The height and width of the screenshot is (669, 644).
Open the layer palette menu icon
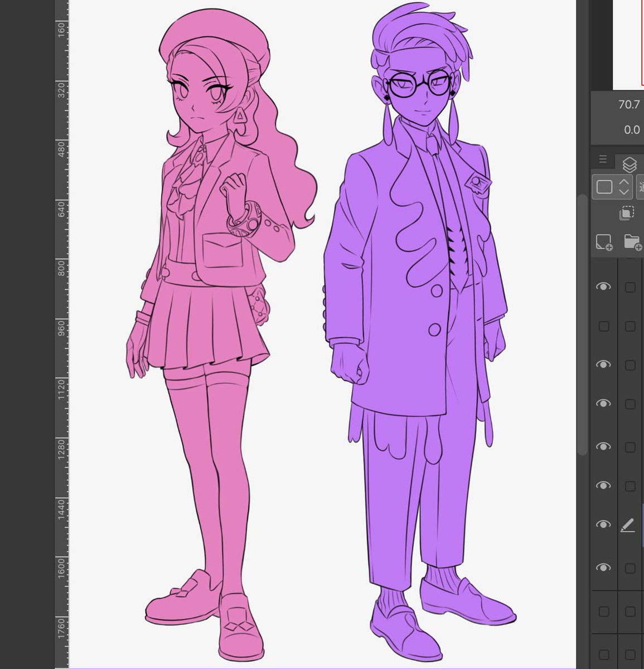602,158
